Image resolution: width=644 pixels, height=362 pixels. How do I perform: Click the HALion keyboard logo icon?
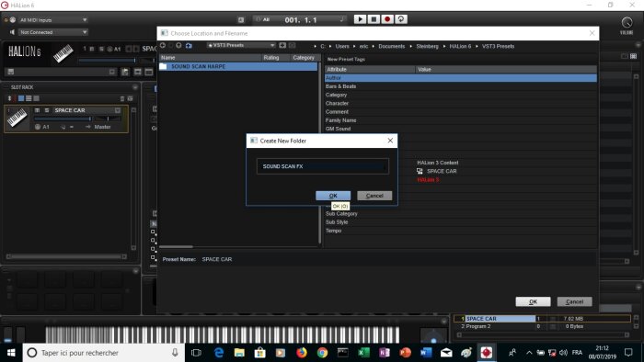pos(63,53)
